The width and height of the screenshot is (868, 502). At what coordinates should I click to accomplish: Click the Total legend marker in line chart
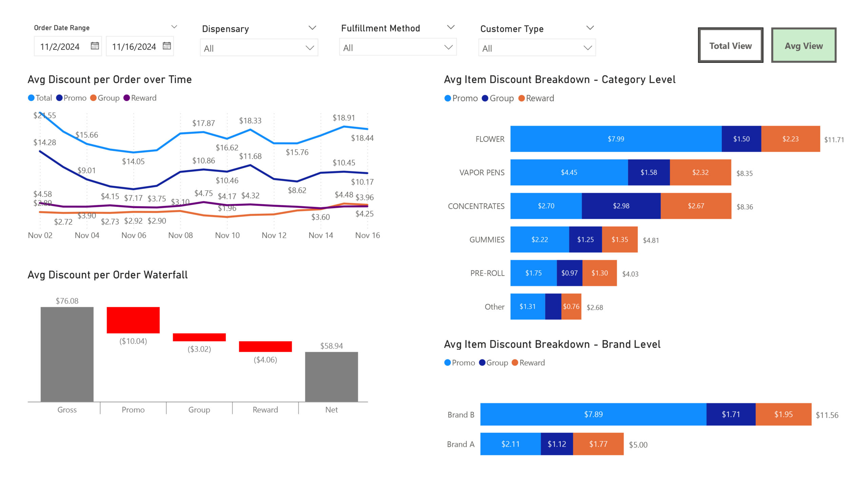(x=31, y=98)
